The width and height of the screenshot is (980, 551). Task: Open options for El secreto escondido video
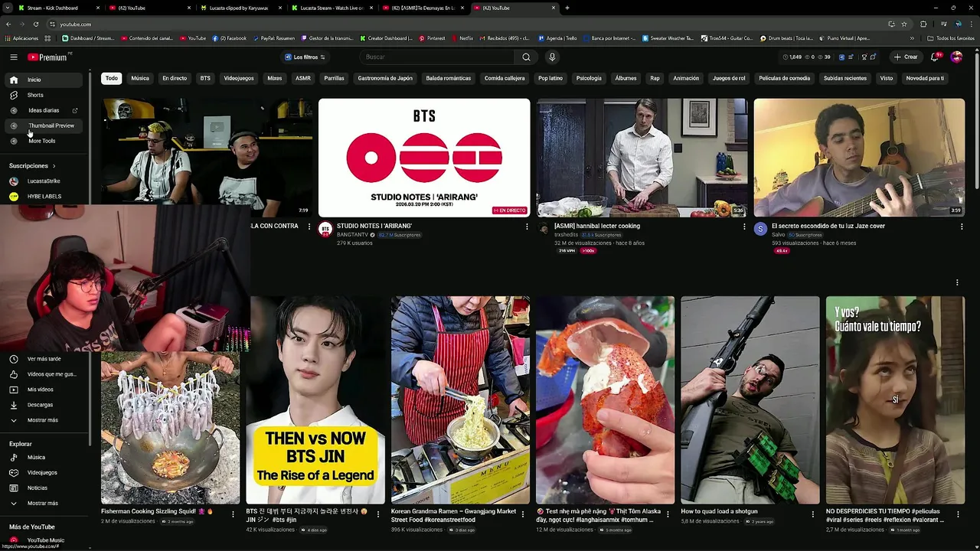[x=962, y=227]
